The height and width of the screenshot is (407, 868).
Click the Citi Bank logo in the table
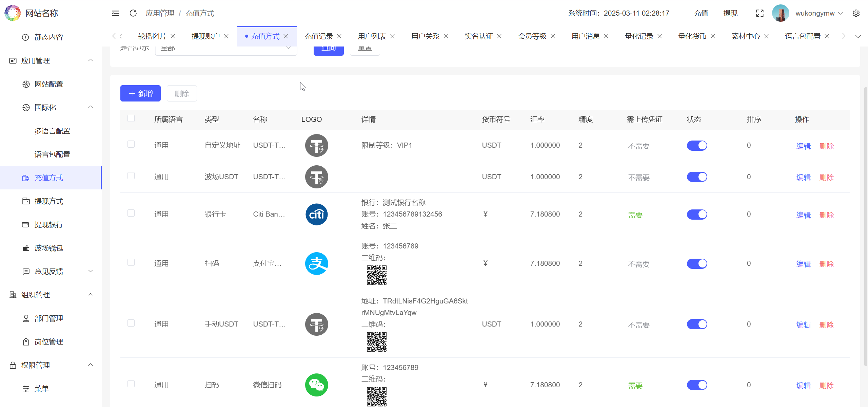[x=316, y=214]
